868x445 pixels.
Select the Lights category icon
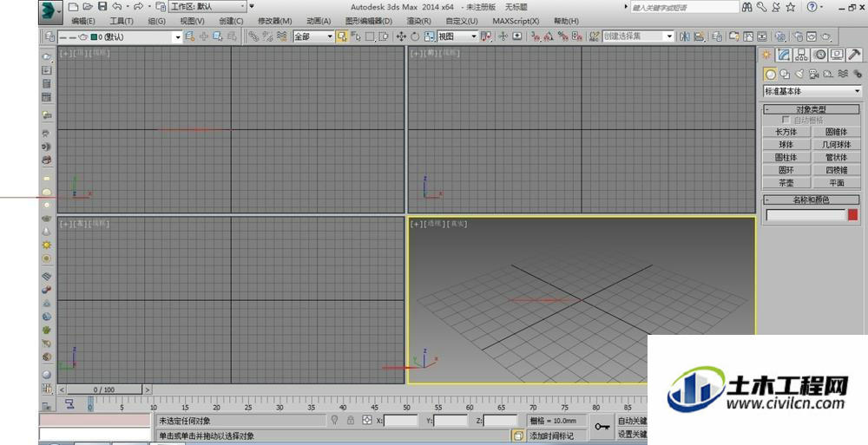tap(799, 74)
